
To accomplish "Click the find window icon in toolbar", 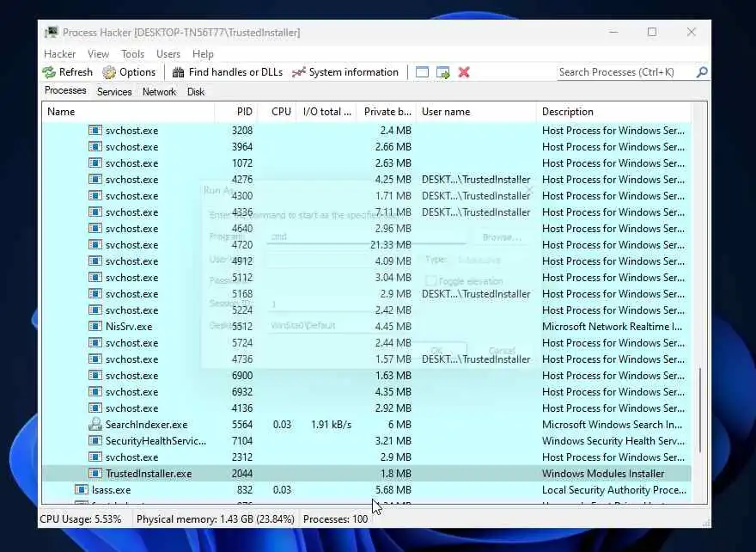I will click(x=422, y=72).
